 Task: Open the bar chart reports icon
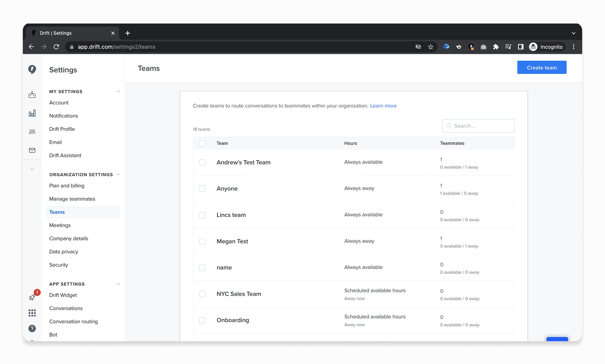coord(32,113)
